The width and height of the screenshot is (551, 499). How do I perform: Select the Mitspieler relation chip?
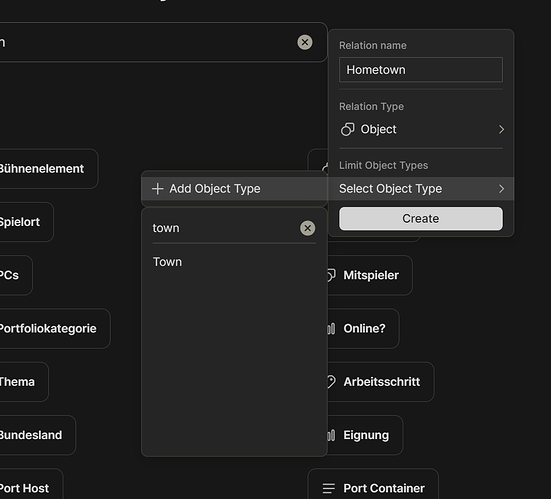coord(370,275)
